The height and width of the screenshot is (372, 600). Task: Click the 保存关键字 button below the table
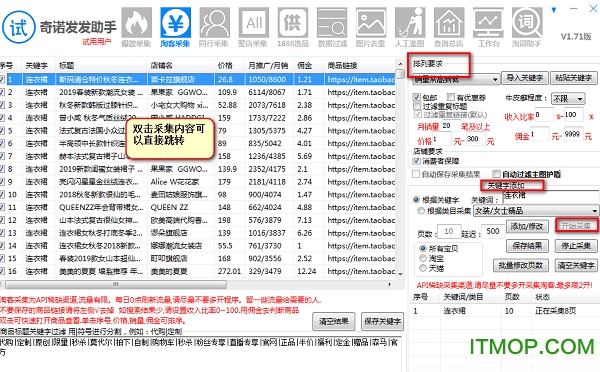pyautogui.click(x=383, y=321)
